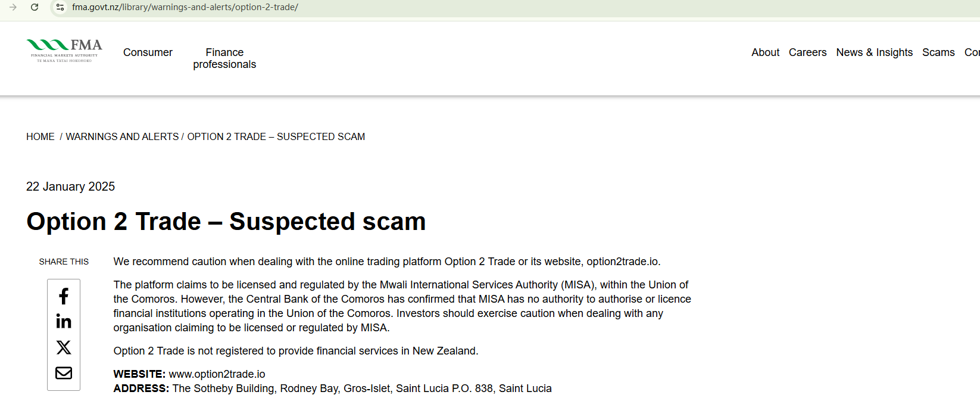This screenshot has width=980, height=398.
Task: Open News & Insights
Action: pos(874,52)
